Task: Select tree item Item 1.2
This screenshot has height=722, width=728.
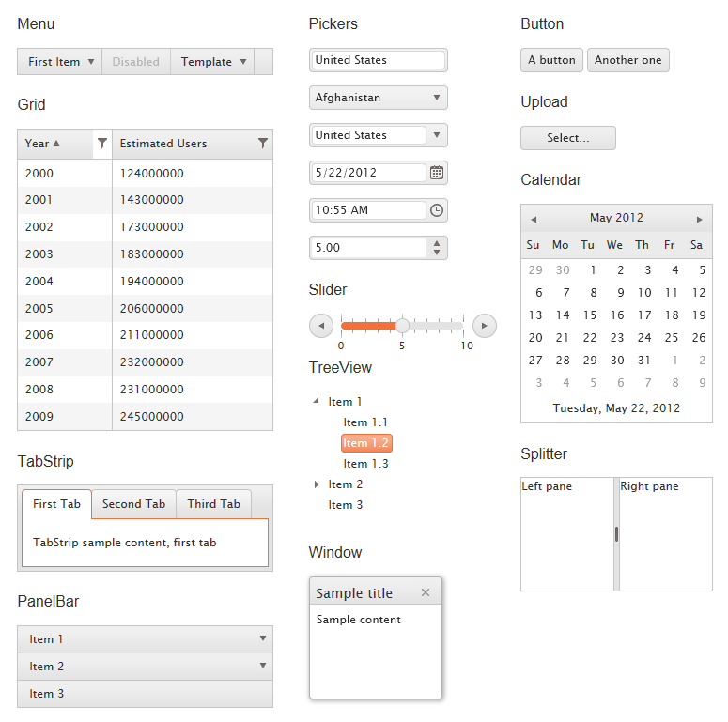Action: (x=366, y=443)
